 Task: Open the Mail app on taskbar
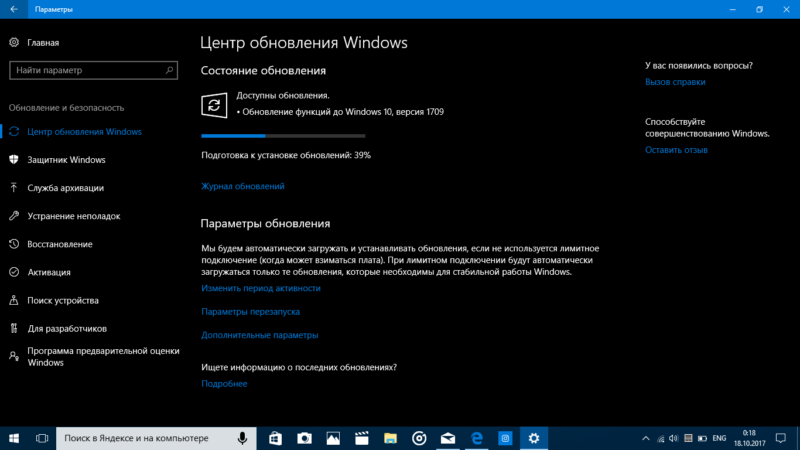pos(448,438)
